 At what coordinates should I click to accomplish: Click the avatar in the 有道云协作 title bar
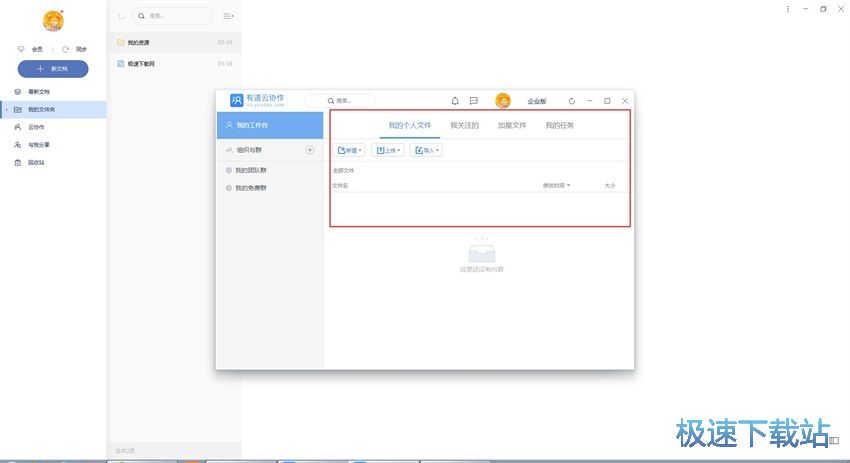[x=503, y=100]
